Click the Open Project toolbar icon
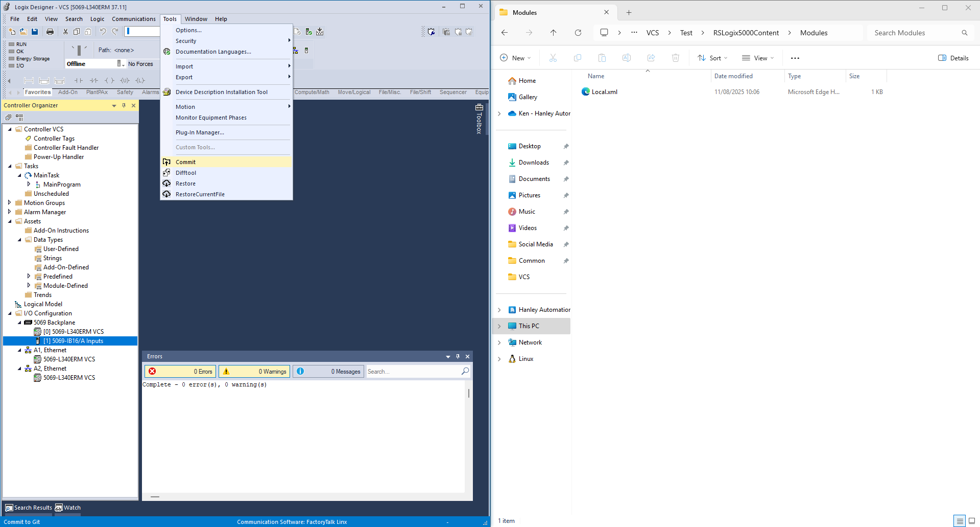Screen dimensions: 980x527 tap(23, 32)
